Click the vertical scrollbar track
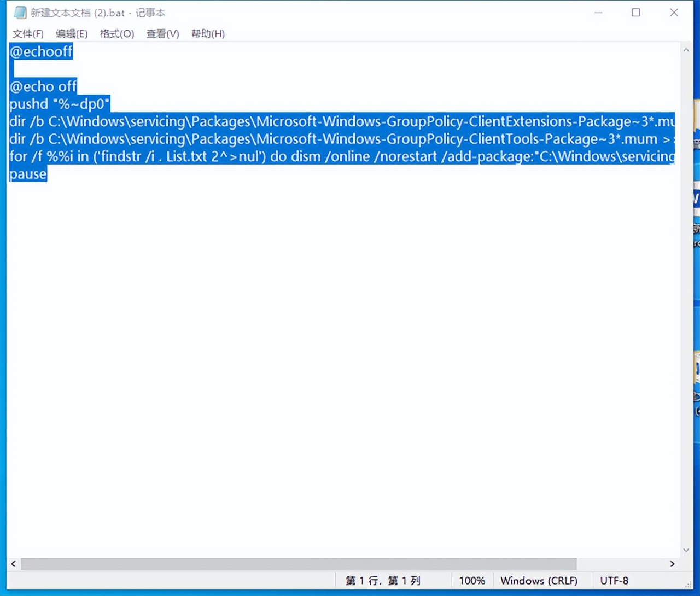This screenshot has height=596, width=700. [x=686, y=301]
